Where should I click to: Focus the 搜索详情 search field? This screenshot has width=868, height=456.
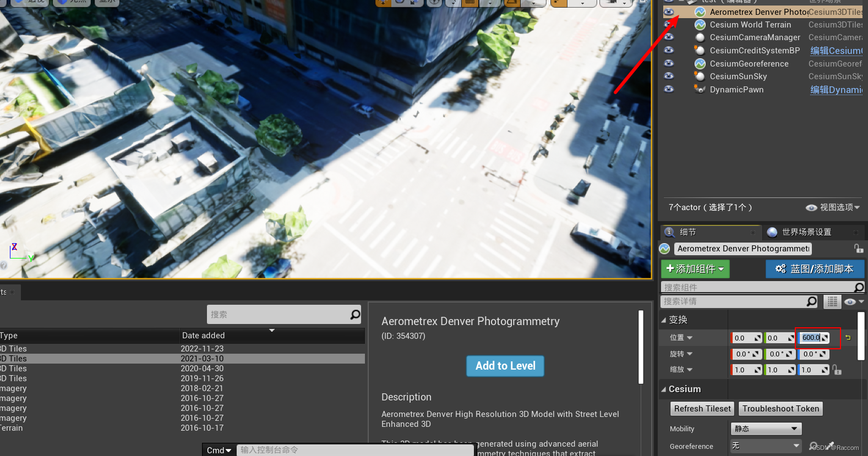pos(733,301)
